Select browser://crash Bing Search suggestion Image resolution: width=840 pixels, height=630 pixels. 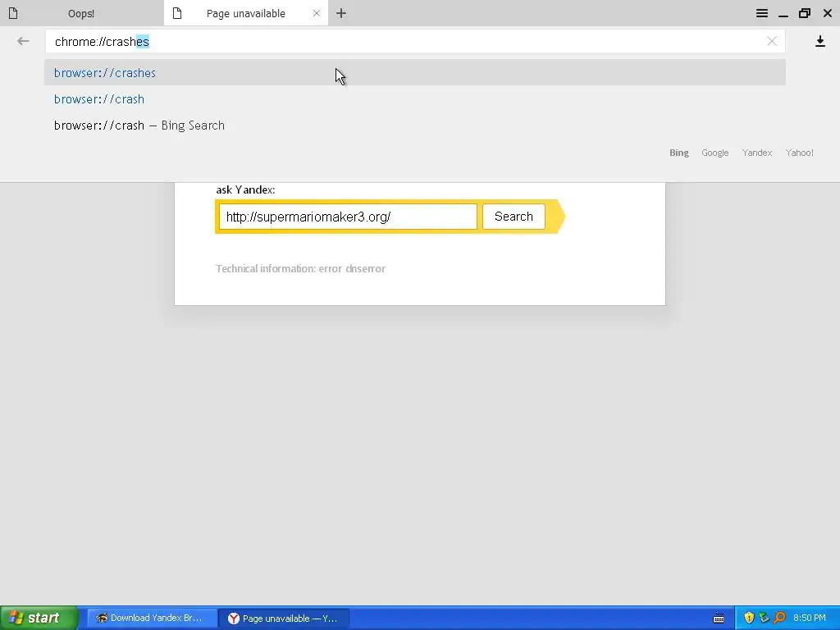[x=415, y=125]
